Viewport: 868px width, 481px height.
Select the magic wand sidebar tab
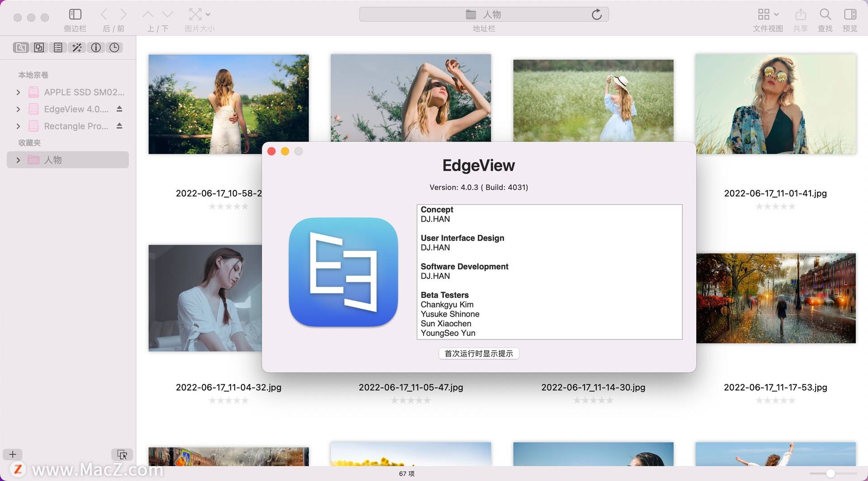tap(77, 47)
